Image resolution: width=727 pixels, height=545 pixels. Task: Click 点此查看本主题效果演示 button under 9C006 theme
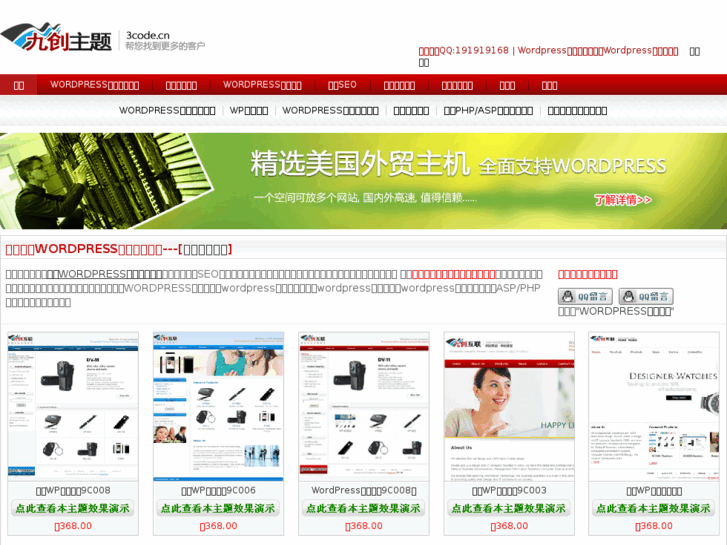218,508
